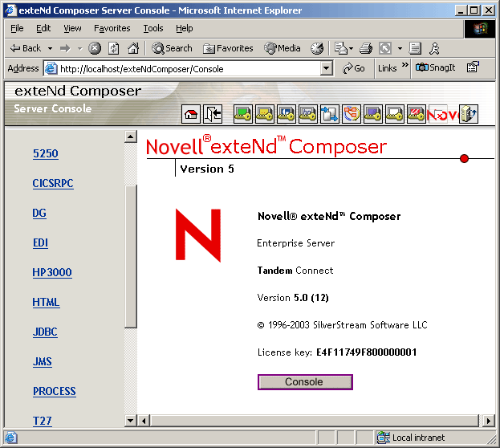Open the Media toolbar button
The width and height of the screenshot is (500, 448).
pos(283,48)
